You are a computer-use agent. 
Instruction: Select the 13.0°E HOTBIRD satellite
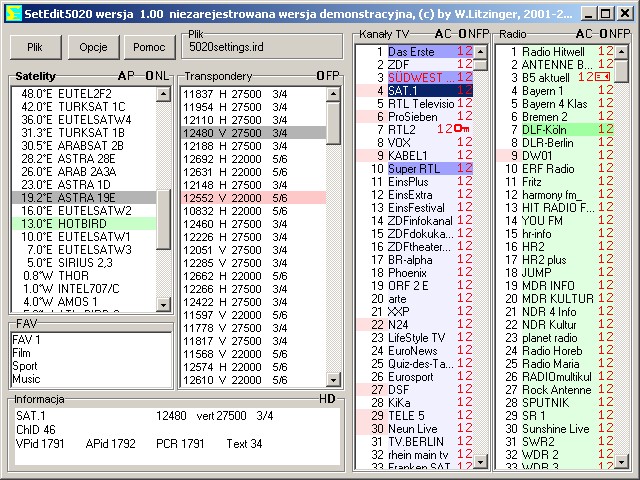[85, 224]
